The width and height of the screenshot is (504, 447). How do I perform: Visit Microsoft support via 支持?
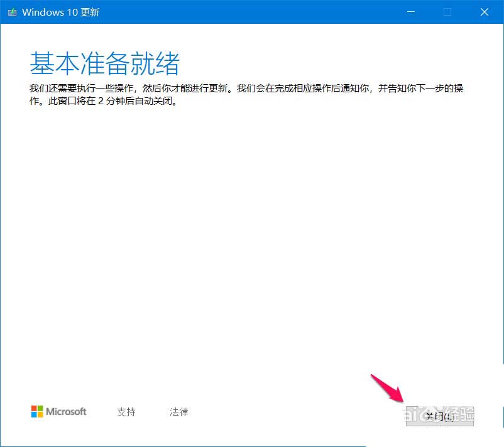[126, 412]
